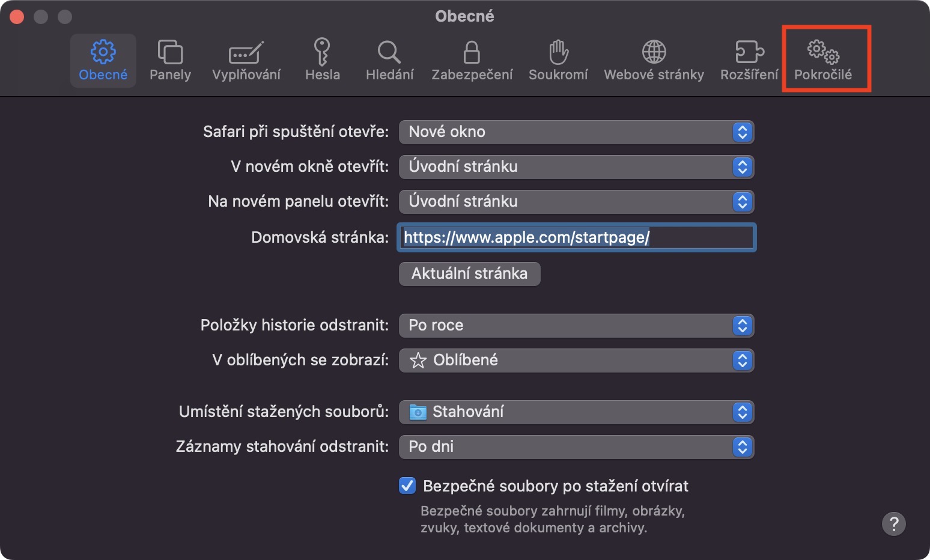Click the Domovská stránka URL field
930x560 pixels.
point(576,237)
